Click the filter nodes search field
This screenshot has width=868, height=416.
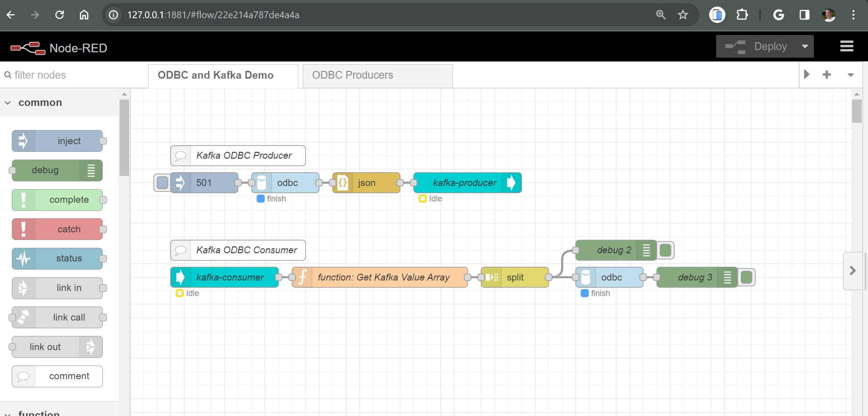coord(73,75)
